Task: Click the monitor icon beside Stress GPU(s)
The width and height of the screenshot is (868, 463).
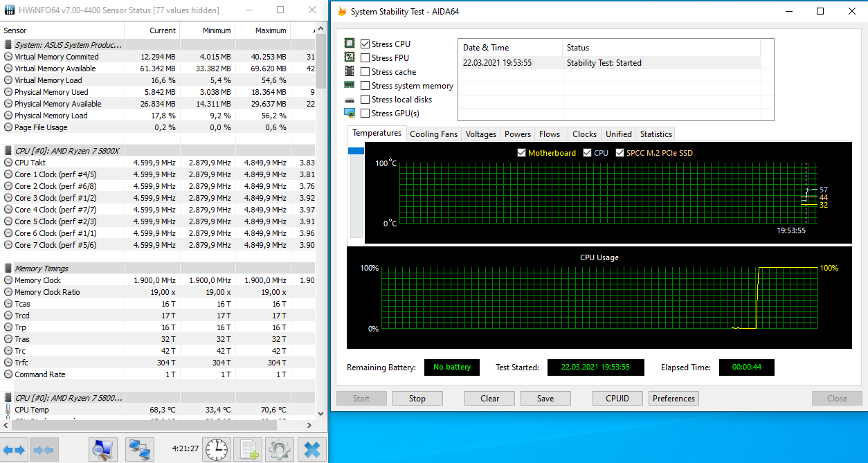Action: tap(350, 113)
